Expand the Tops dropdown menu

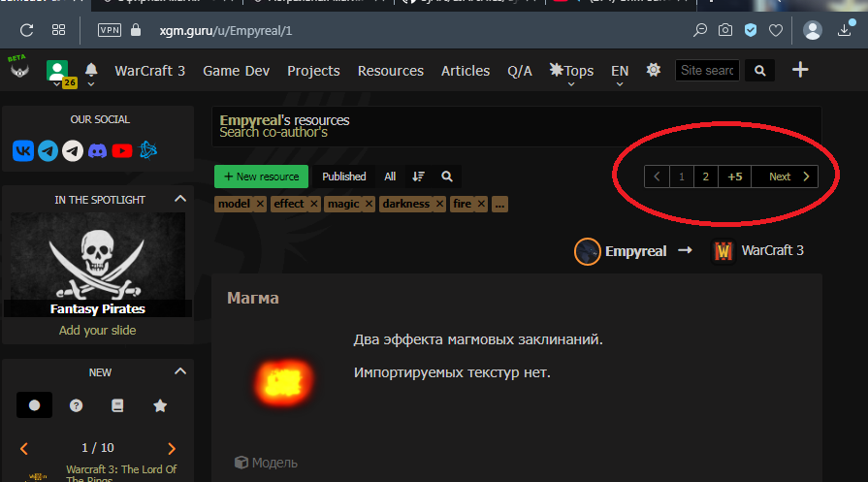click(571, 72)
